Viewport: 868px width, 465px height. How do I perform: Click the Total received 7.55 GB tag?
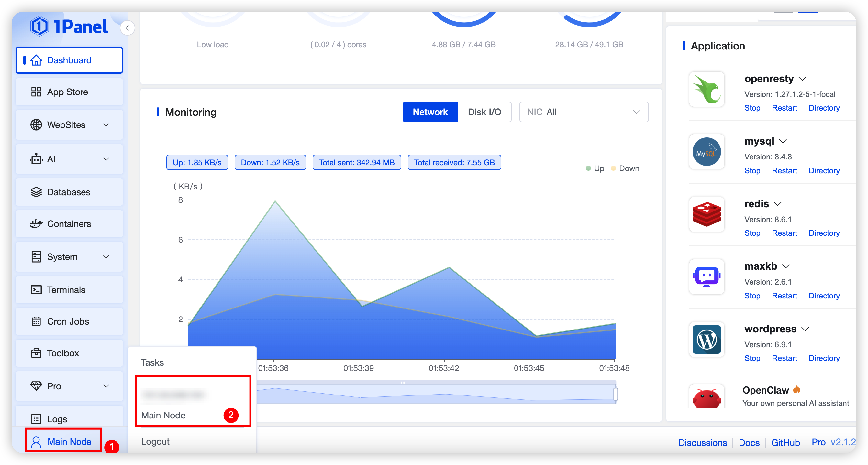(x=454, y=163)
